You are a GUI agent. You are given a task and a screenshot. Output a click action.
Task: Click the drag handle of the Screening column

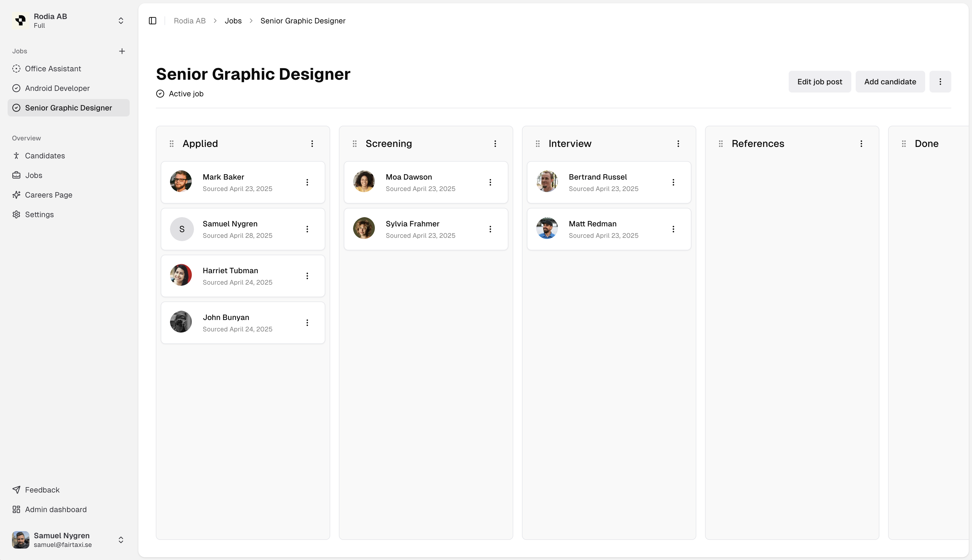coord(354,143)
